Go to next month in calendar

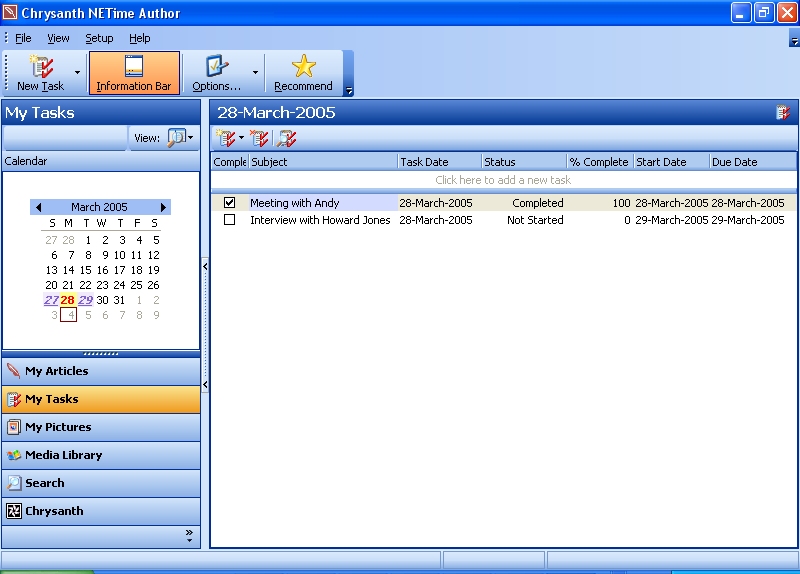pos(164,207)
